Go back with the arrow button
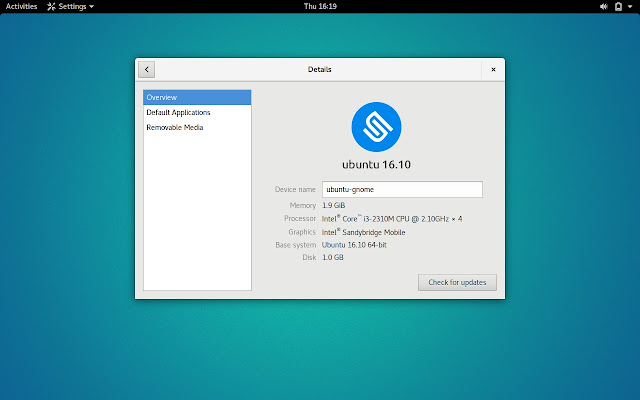Viewport: 640px width, 400px height. (147, 69)
